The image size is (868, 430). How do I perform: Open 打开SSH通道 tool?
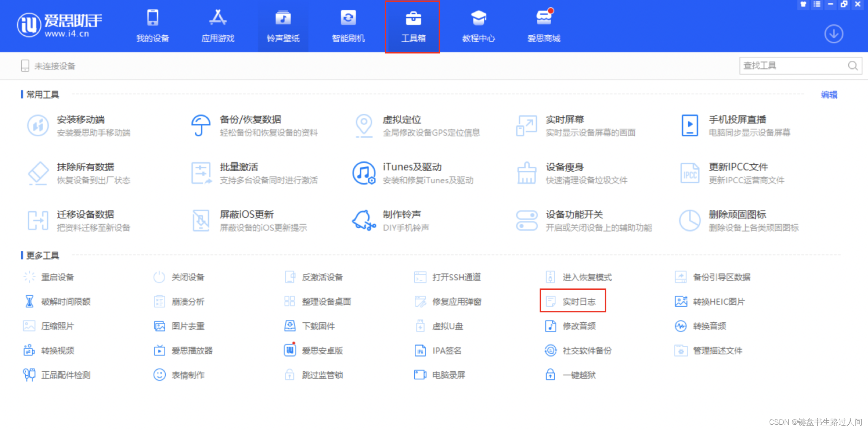tap(447, 277)
